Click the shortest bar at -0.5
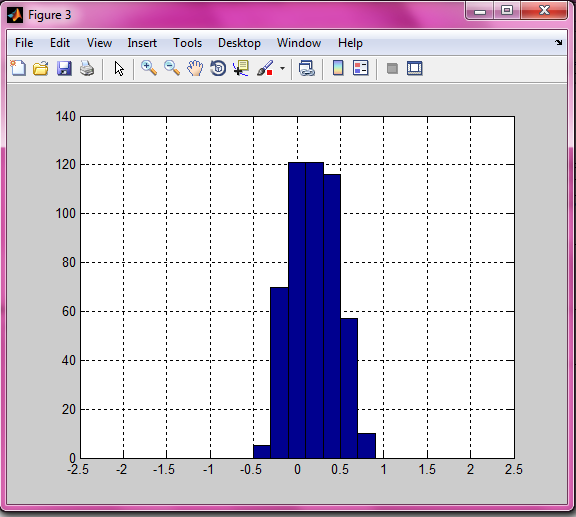This screenshot has width=576, height=517. coord(262,452)
